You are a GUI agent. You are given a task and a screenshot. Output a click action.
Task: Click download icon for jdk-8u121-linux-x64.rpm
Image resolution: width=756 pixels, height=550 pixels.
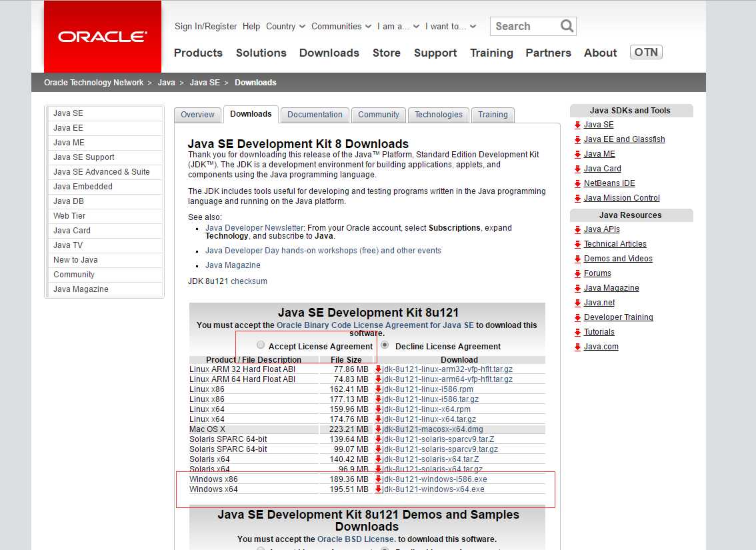(x=379, y=409)
